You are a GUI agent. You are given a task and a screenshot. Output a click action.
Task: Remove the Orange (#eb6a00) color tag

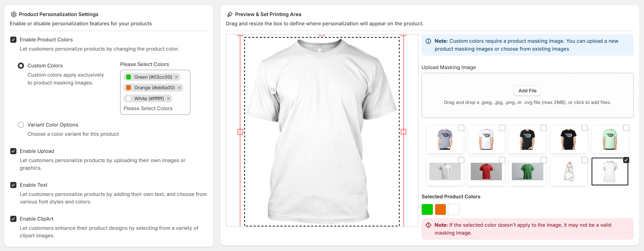179,88
